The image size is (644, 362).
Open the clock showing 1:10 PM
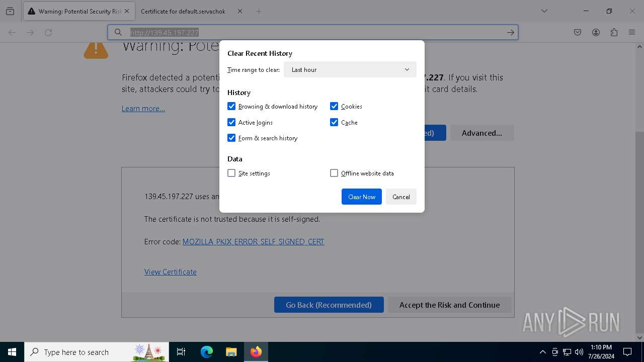pos(601,352)
